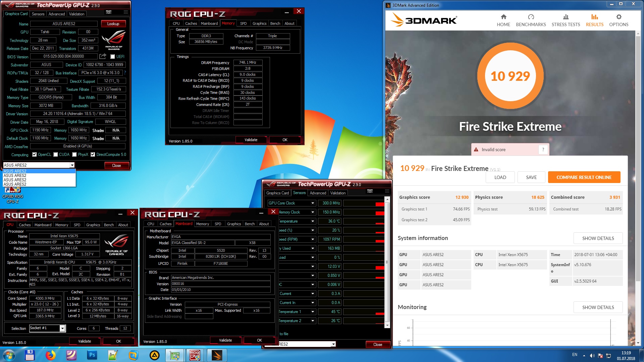Click the LOAD button in 3DMark
644x362 pixels.
500,177
